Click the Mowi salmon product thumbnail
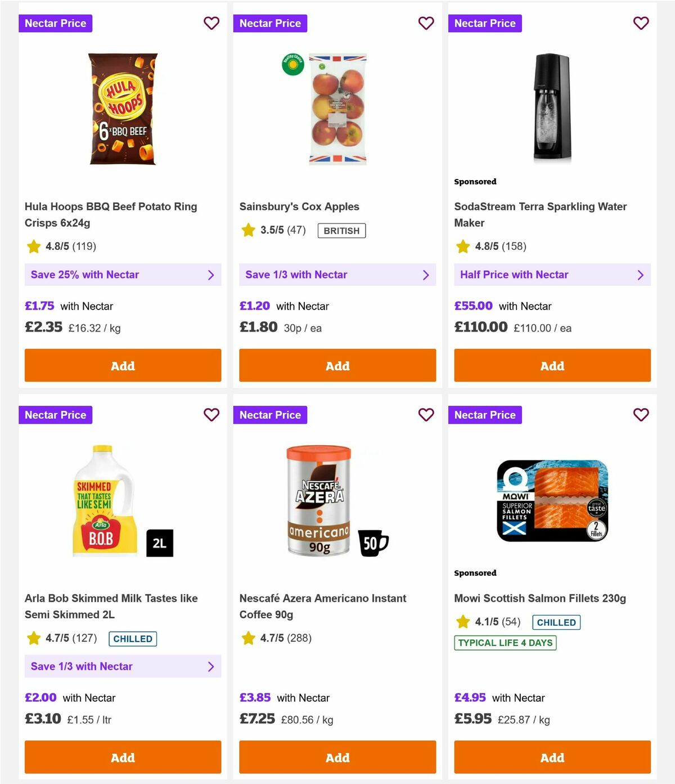Screen dimensions: 675x784 click(x=552, y=501)
